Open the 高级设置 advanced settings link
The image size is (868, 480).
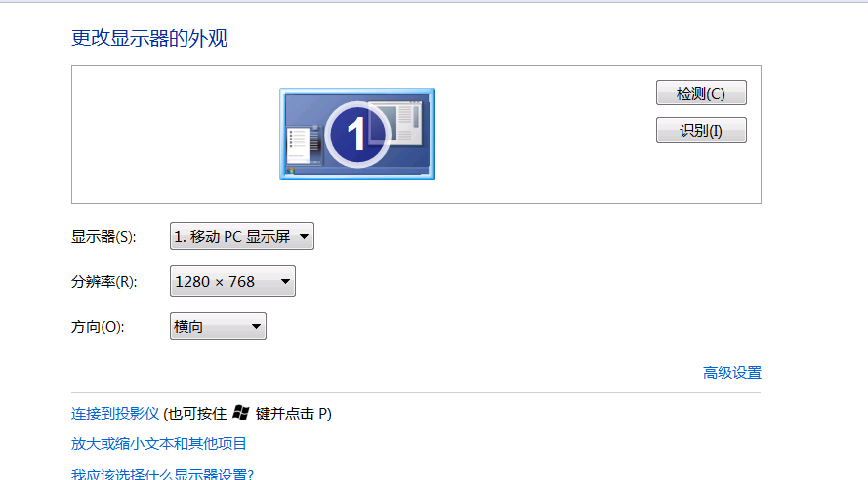[x=732, y=373]
